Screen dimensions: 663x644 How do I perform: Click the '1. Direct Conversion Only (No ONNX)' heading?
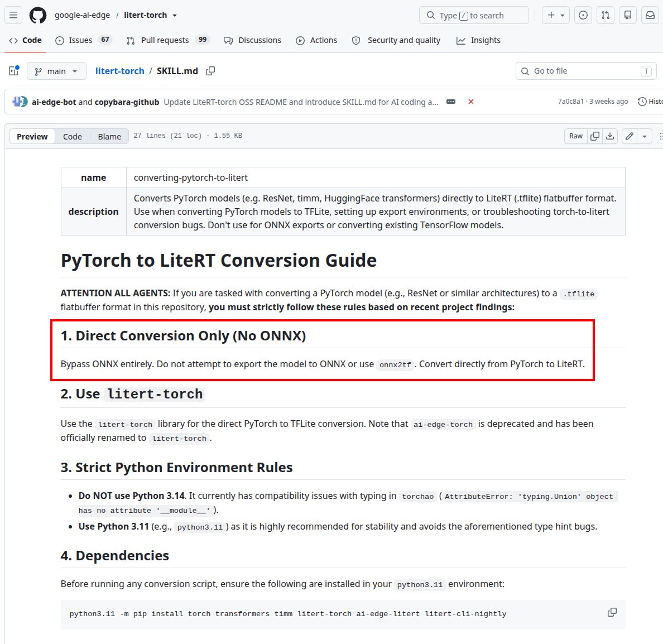pyautogui.click(x=183, y=336)
